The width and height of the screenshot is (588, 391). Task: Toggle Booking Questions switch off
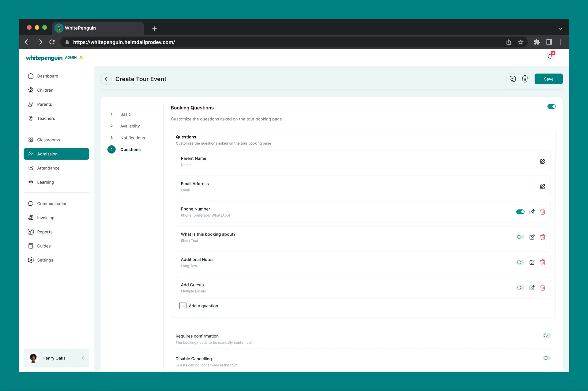(552, 107)
